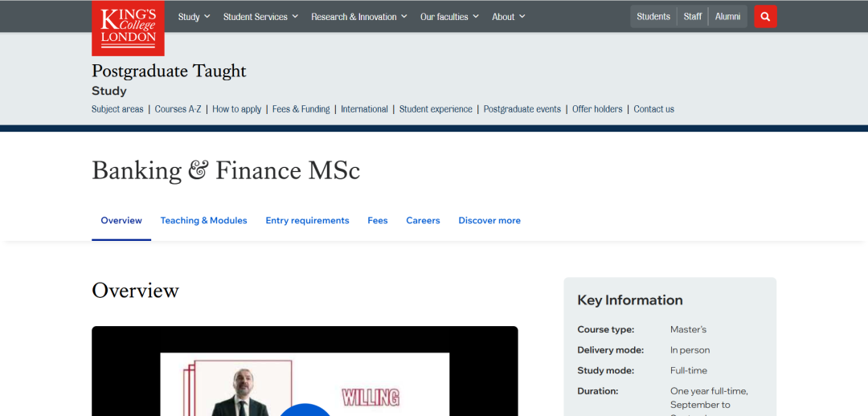
Task: Open the Subject areas link
Action: 117,109
